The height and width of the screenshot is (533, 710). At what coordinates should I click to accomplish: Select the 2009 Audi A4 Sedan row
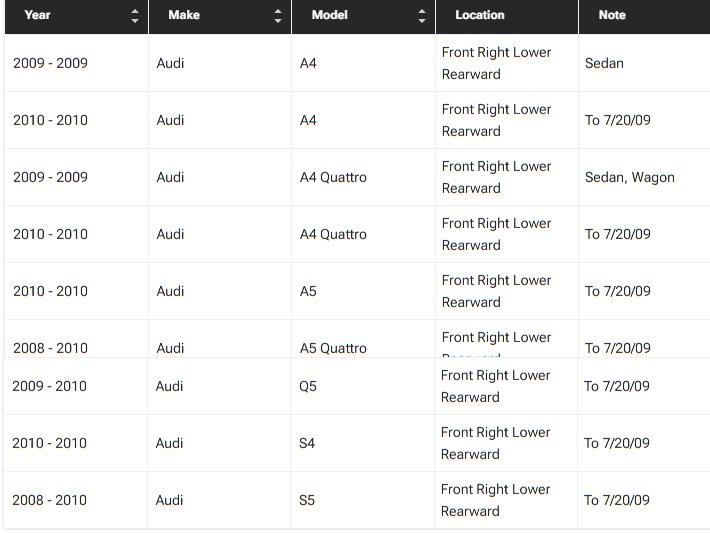click(x=50, y=63)
